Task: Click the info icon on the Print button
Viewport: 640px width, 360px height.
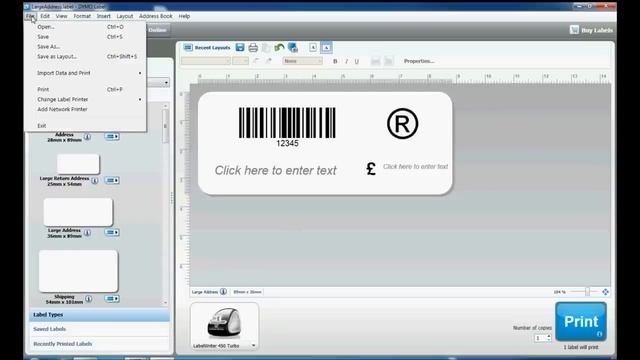Action: pyautogui.click(x=600, y=334)
